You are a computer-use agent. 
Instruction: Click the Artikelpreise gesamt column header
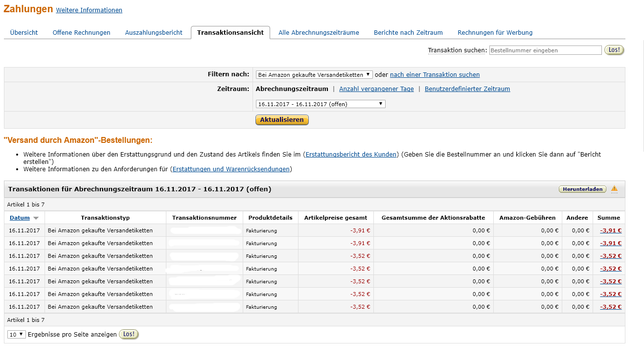pyautogui.click(x=336, y=218)
